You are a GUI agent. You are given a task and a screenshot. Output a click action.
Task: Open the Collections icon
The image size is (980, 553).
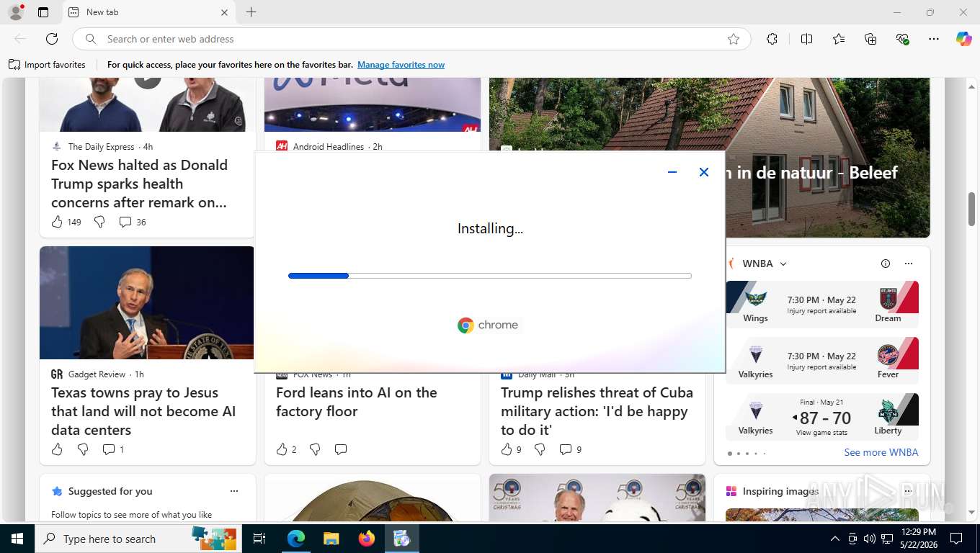point(870,39)
